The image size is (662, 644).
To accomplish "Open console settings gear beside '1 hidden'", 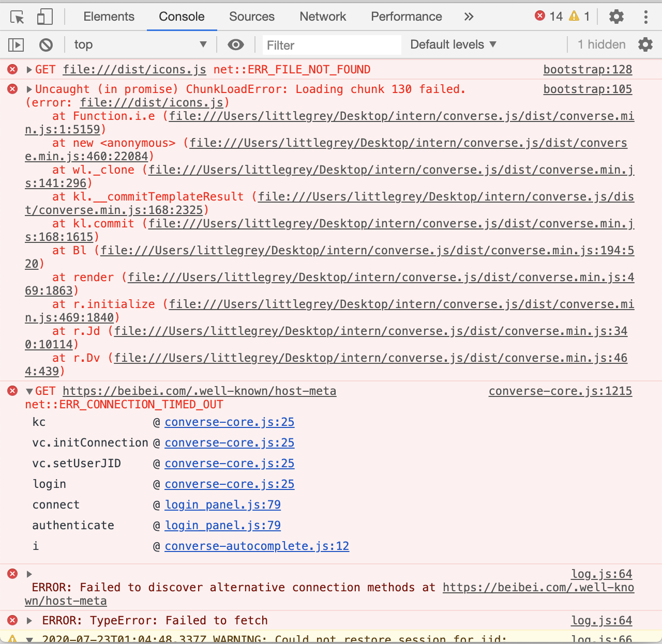I will point(645,44).
